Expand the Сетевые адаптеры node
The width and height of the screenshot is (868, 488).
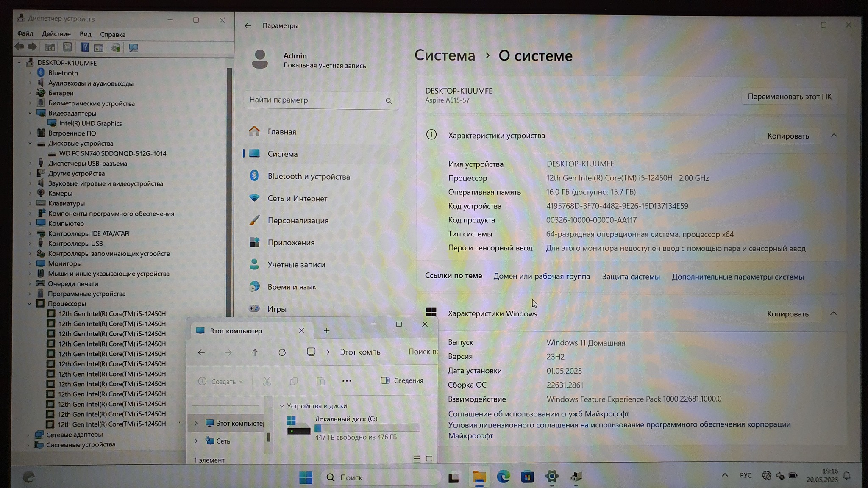pos(28,435)
